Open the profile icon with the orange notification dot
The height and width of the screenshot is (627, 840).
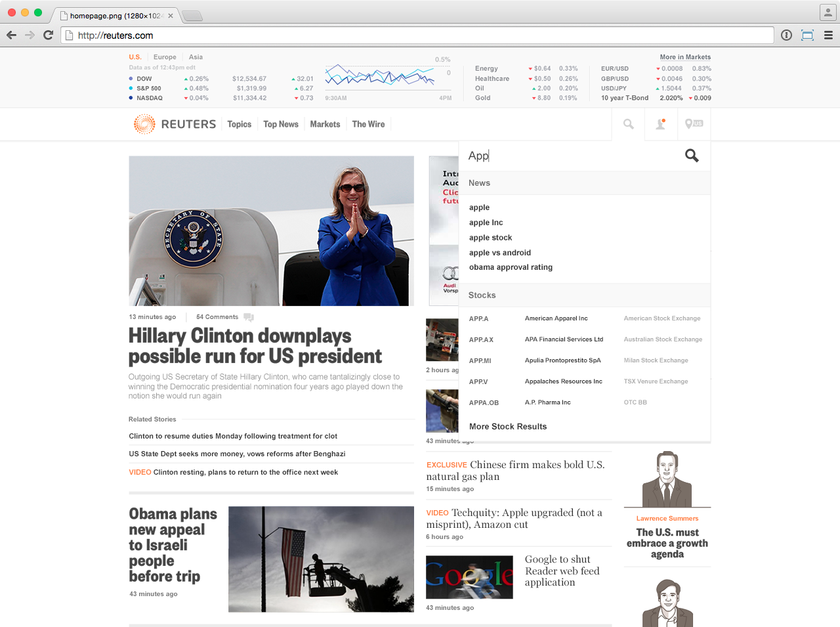point(660,124)
